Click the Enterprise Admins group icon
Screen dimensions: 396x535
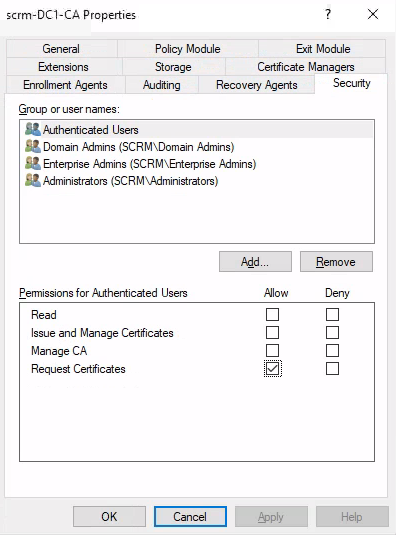click(33, 163)
